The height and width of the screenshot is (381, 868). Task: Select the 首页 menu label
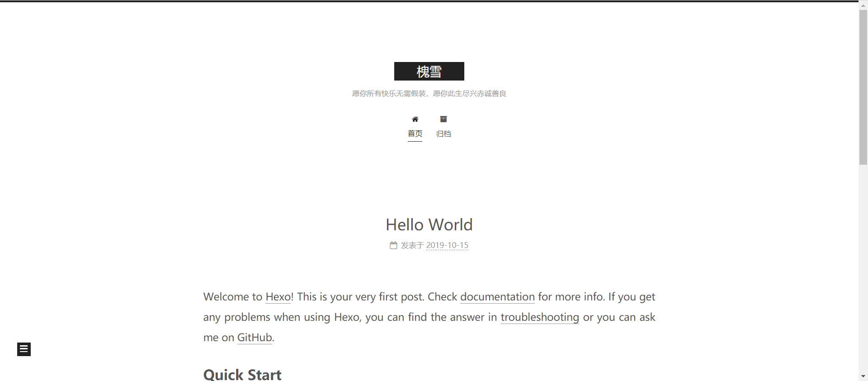point(415,134)
